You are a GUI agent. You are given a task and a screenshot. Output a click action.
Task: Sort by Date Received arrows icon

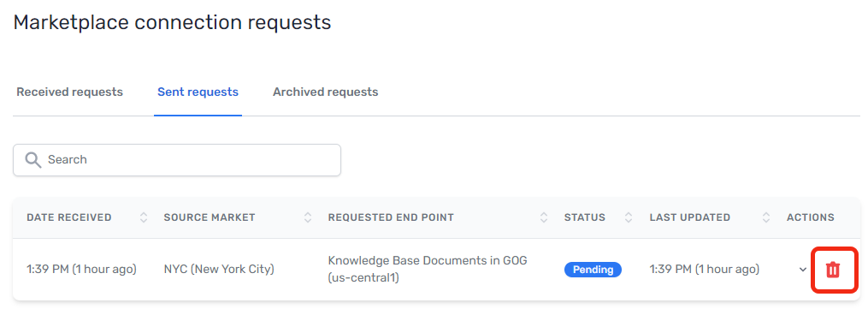pos(144,217)
